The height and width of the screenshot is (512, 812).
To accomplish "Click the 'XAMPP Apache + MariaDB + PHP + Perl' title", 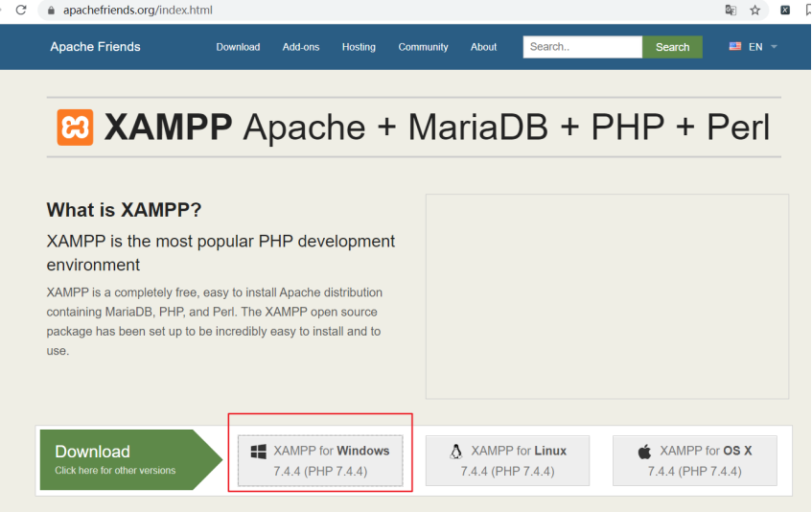I will [437, 128].
